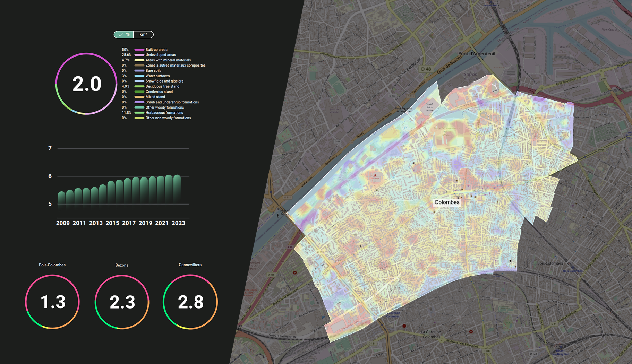Click the D 911 road marker
This screenshot has height=364, width=632.
(288, 197)
